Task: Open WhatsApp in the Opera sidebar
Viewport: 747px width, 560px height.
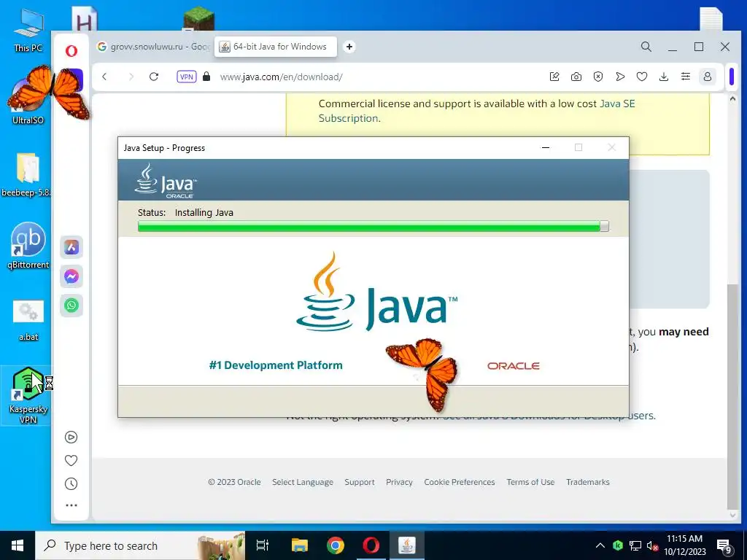Action: (71, 306)
